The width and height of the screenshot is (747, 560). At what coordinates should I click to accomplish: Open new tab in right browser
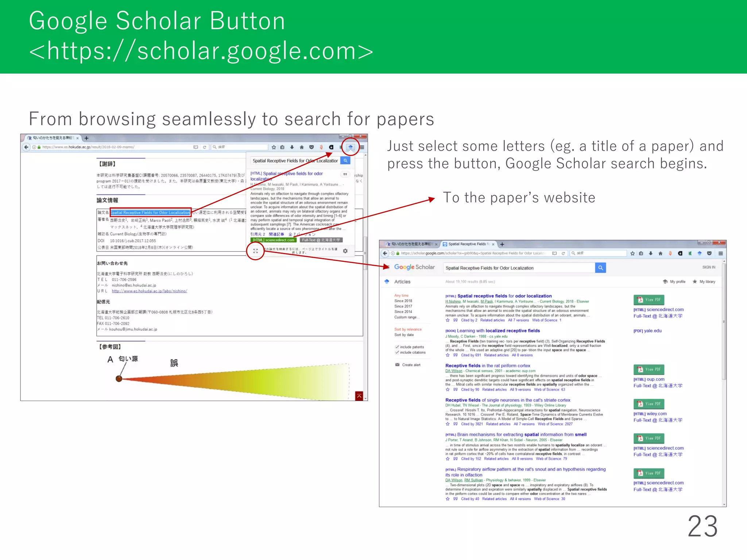pyautogui.click(x=502, y=244)
